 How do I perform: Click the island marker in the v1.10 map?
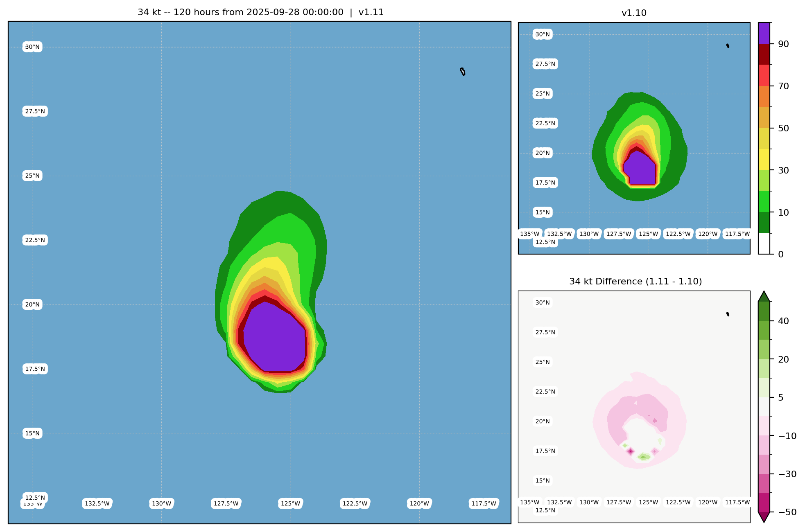(x=728, y=46)
